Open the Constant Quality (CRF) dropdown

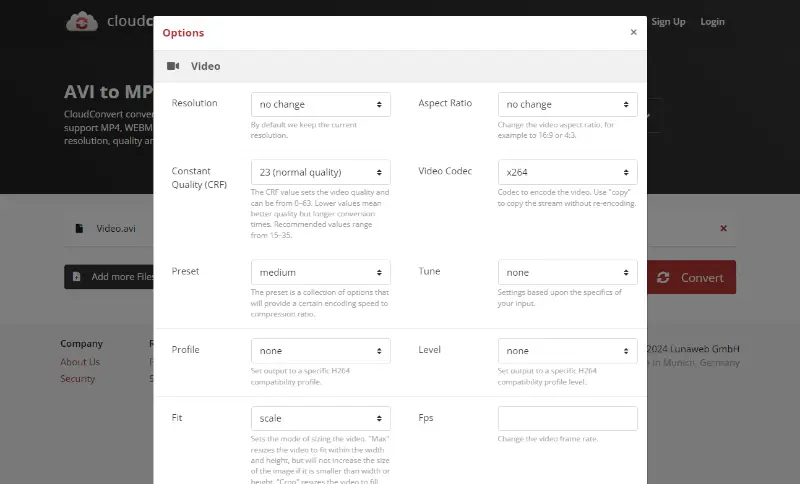click(x=320, y=172)
